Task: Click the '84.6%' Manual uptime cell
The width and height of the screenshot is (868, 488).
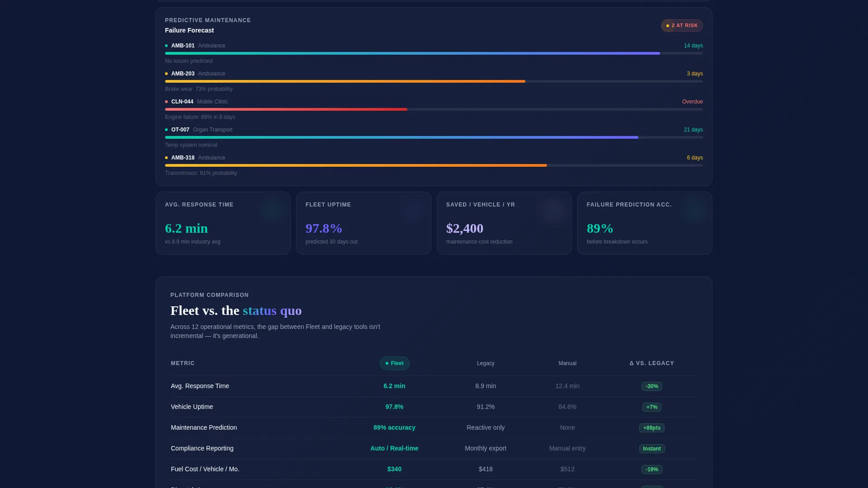Action: 567,407
